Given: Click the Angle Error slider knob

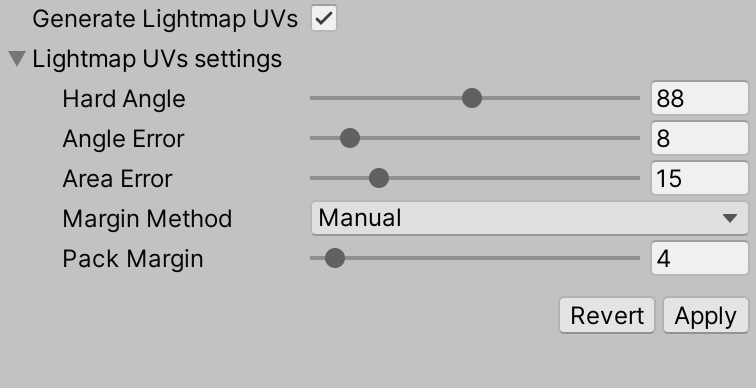Looking at the screenshot, I should click(350, 138).
